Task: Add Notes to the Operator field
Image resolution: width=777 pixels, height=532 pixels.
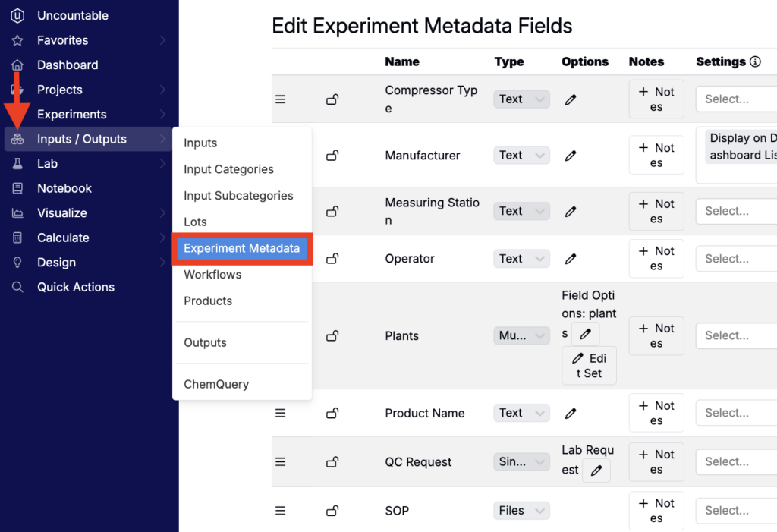Action: pyautogui.click(x=656, y=259)
